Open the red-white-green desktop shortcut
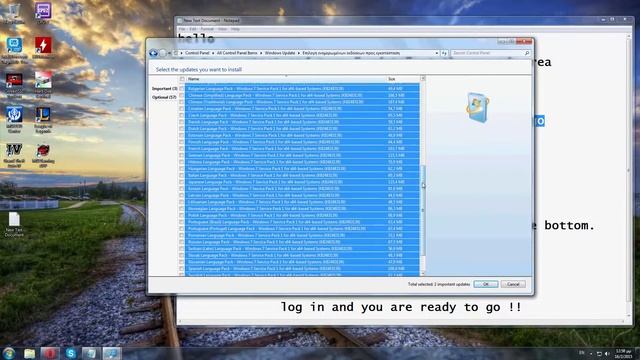Viewport: 640px width, 360px height. pos(43,85)
